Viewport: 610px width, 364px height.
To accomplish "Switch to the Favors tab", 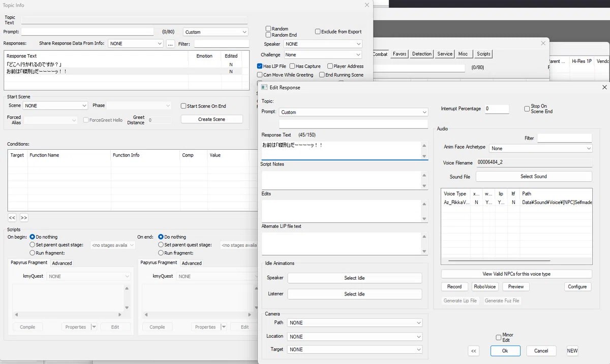I will tap(400, 54).
